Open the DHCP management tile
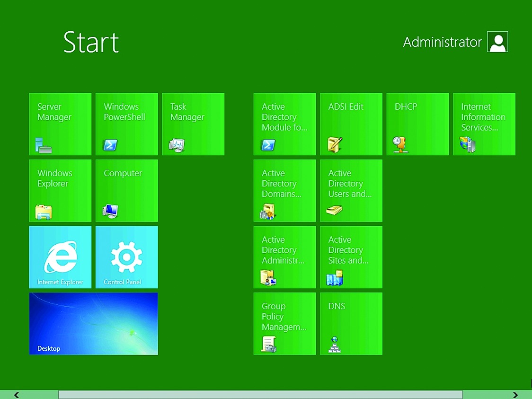 [x=417, y=124]
